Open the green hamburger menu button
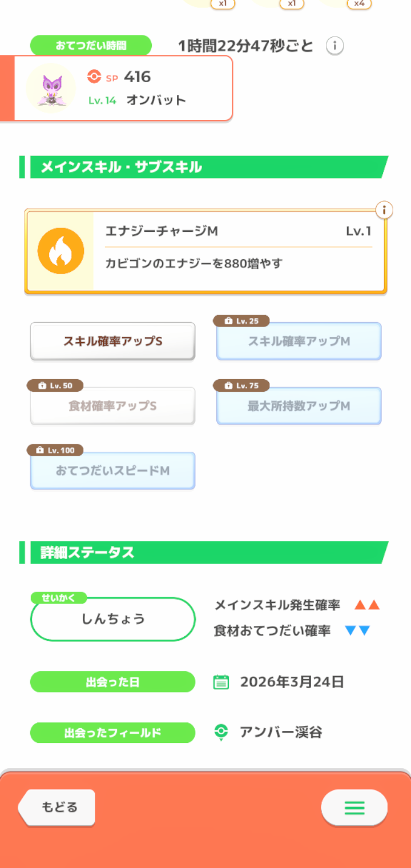This screenshot has width=411, height=868. (x=354, y=807)
